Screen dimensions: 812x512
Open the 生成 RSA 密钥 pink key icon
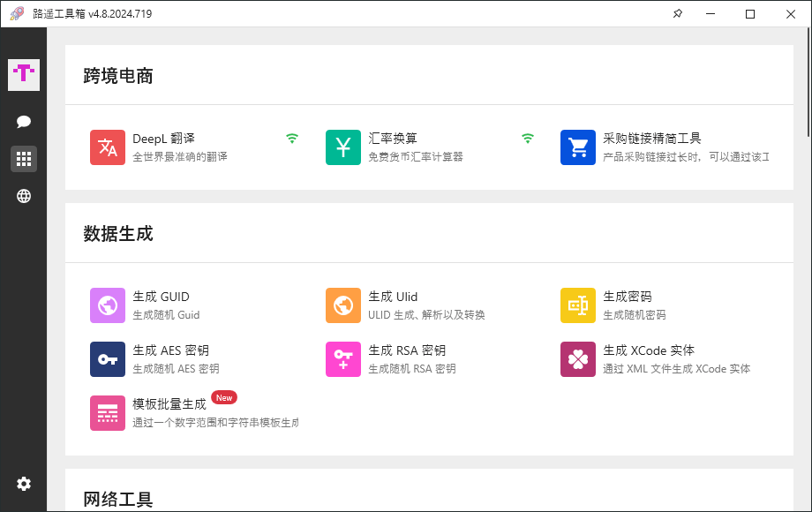tap(343, 359)
